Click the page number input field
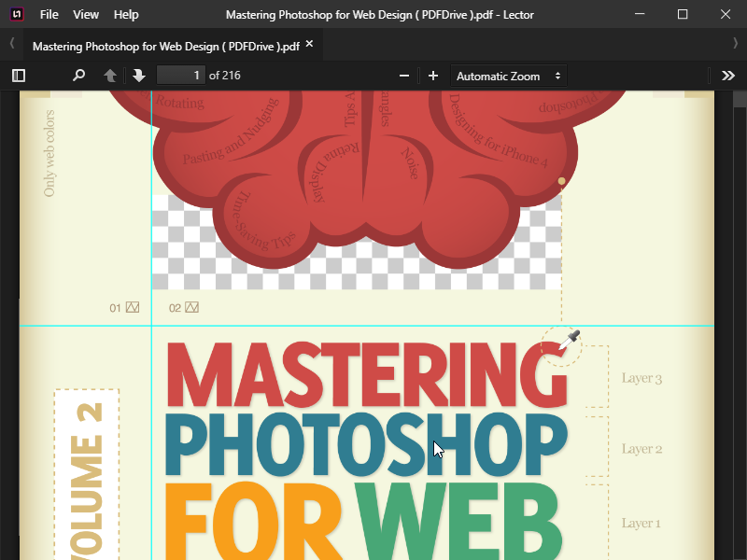The height and width of the screenshot is (560, 747). click(x=181, y=76)
